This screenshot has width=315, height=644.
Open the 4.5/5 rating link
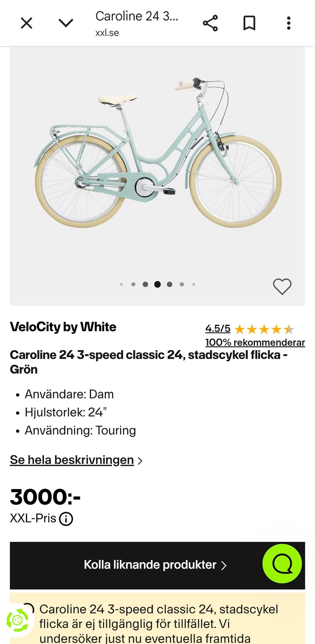(218, 329)
